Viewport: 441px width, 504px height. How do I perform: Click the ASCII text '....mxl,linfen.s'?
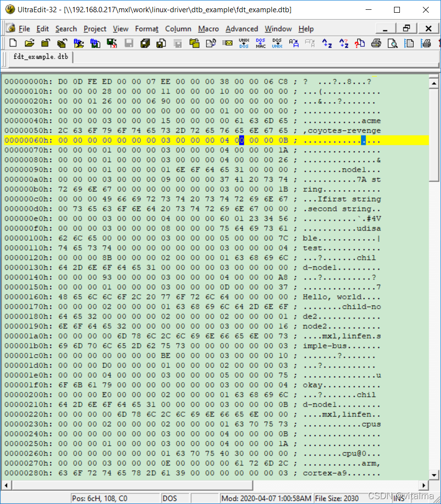pos(342,336)
